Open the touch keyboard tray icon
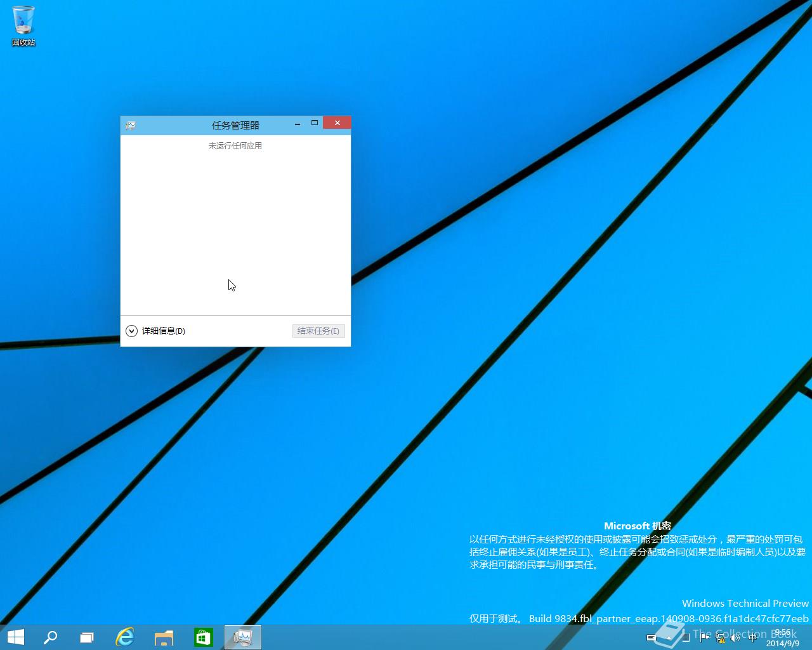Screen dimensions: 812x650 [652, 637]
